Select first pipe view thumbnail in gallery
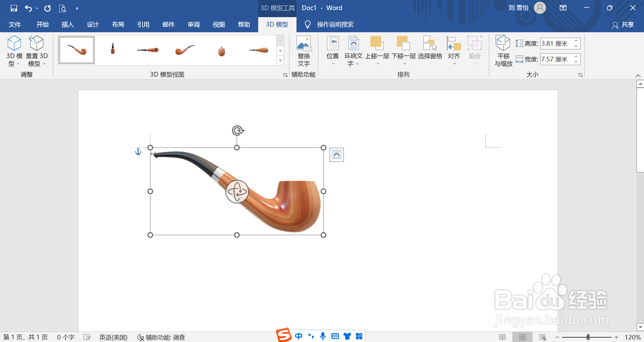Image resolution: width=644 pixels, height=342 pixels. click(77, 50)
